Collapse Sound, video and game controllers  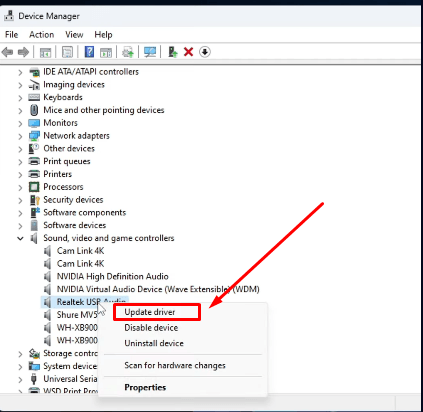pos(20,238)
